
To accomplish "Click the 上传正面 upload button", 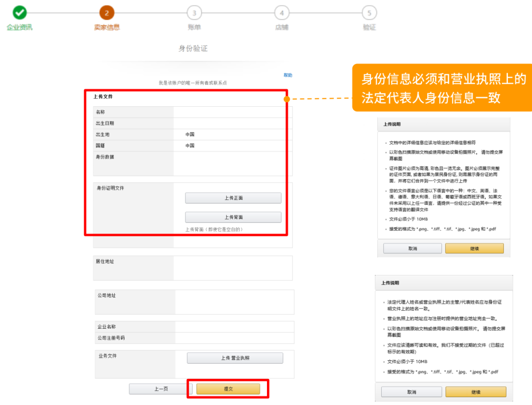I will click(x=233, y=198).
